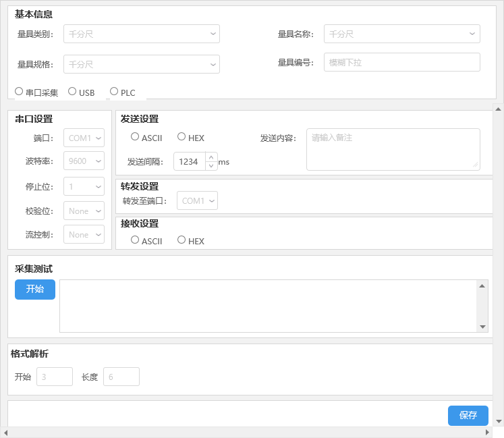Click the blue 开始 button
The height and width of the screenshot is (438, 504).
35,290
